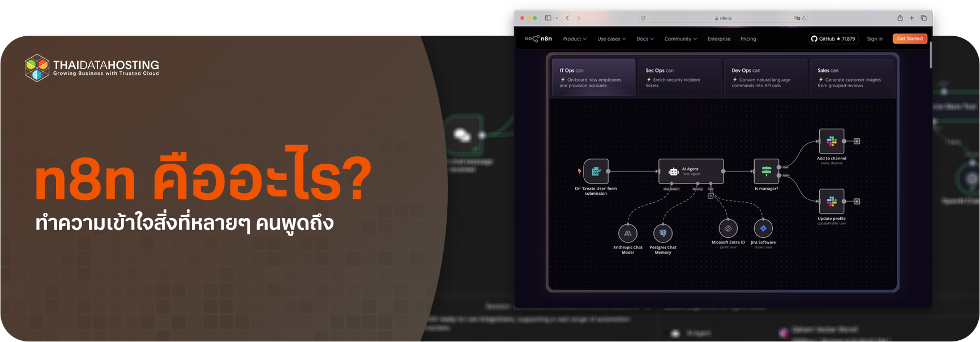Select the Sec Ops use case tab
Screen dimensions: 980x342
(x=679, y=78)
